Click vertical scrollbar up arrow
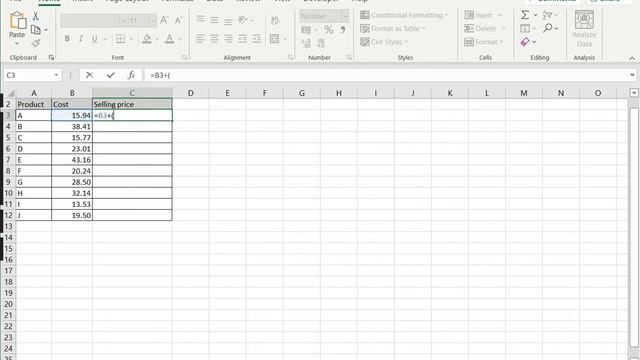Image resolution: width=640 pixels, height=360 pixels. coord(634,93)
